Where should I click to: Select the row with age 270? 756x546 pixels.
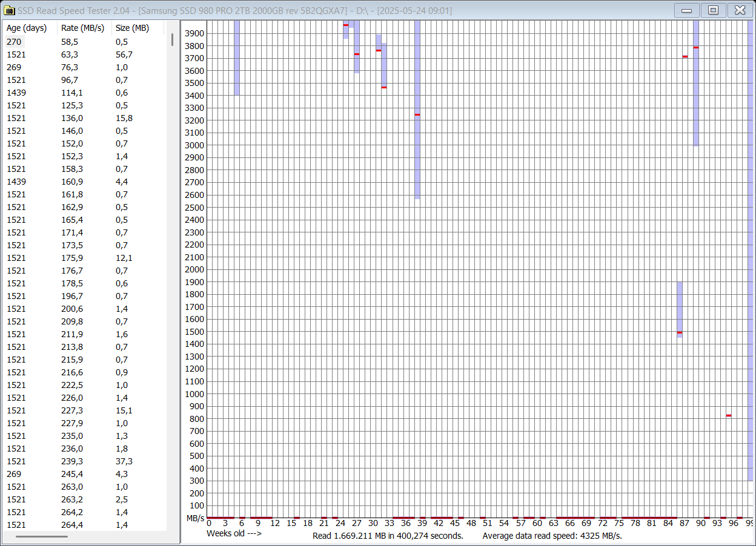(85, 42)
